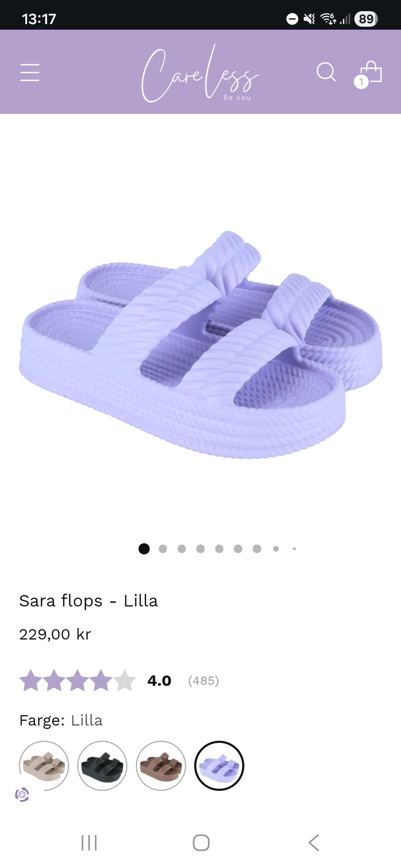The height and width of the screenshot is (868, 401).
Task: Open the shopping bag cart
Action: tap(370, 72)
